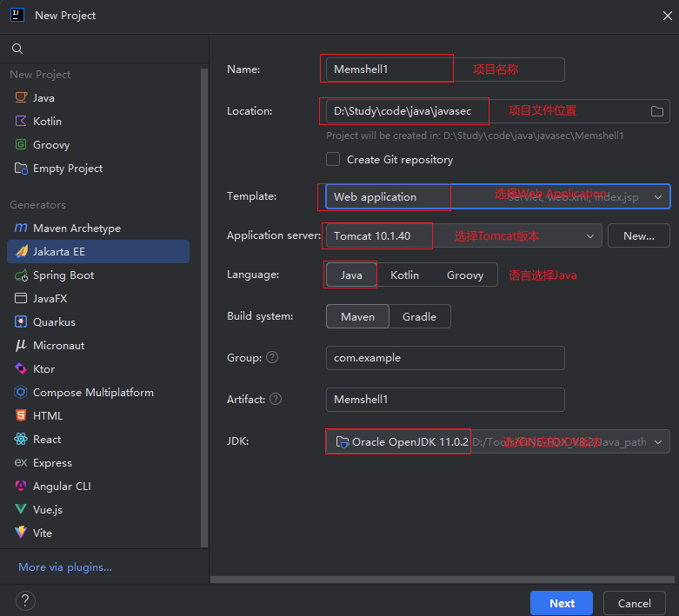
Task: Select the Quarkus generator entry
Action: pyautogui.click(x=98, y=321)
